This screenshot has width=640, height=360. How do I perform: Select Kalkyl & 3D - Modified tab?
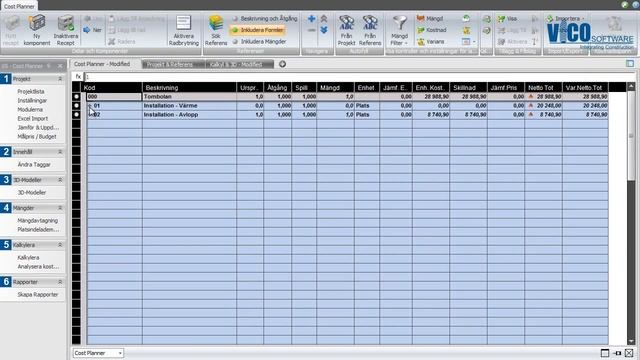point(240,64)
